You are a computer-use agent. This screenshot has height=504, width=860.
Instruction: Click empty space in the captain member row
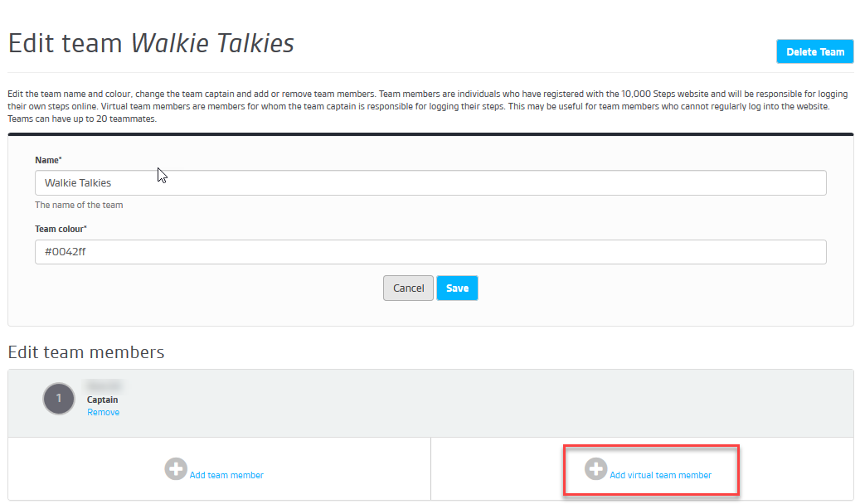click(x=498, y=402)
